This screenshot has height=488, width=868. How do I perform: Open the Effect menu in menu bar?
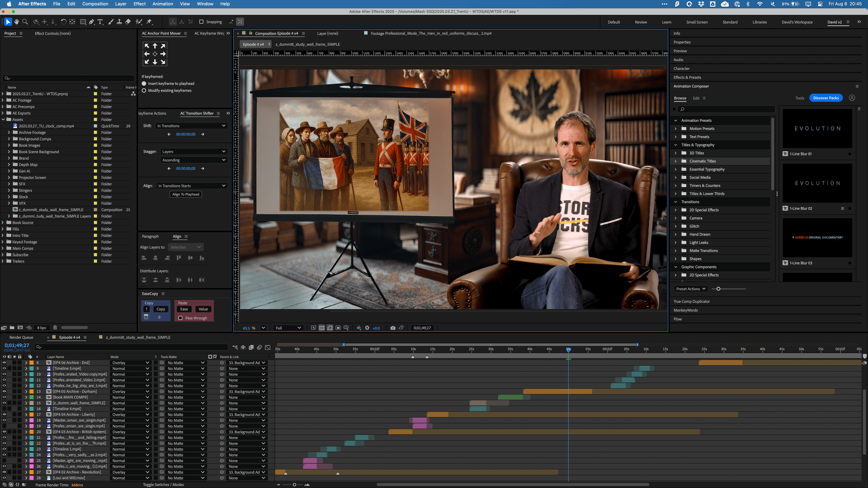(140, 4)
